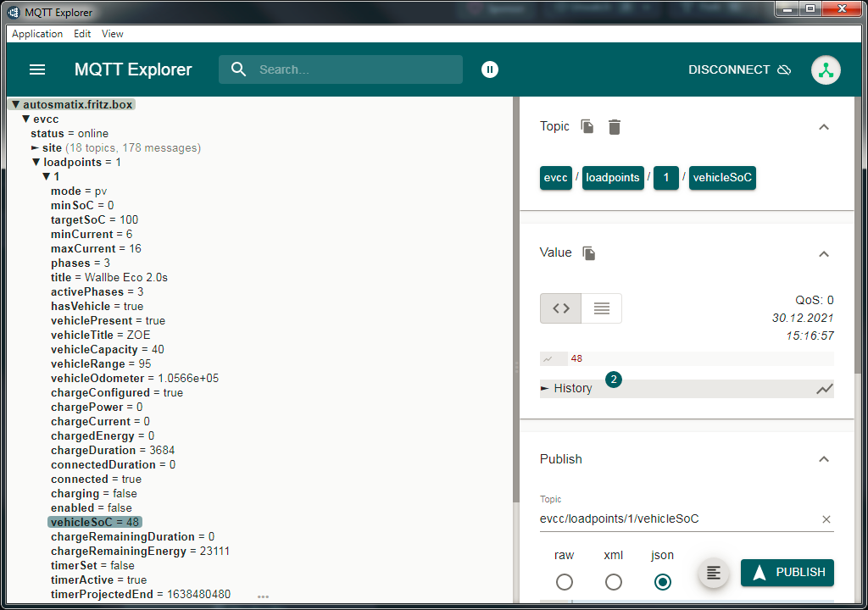Copy the vehicleSoC value
The width and height of the screenshot is (868, 610).
point(587,252)
